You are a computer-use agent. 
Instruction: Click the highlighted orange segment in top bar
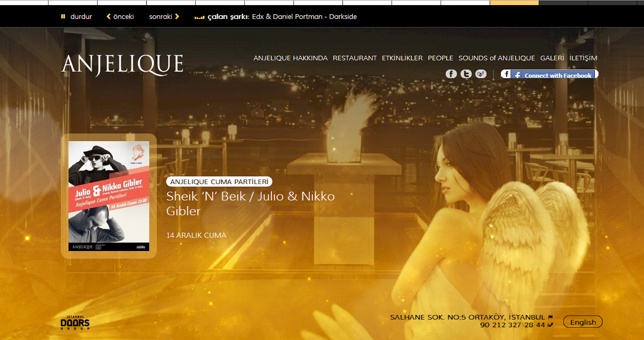coord(514,3)
